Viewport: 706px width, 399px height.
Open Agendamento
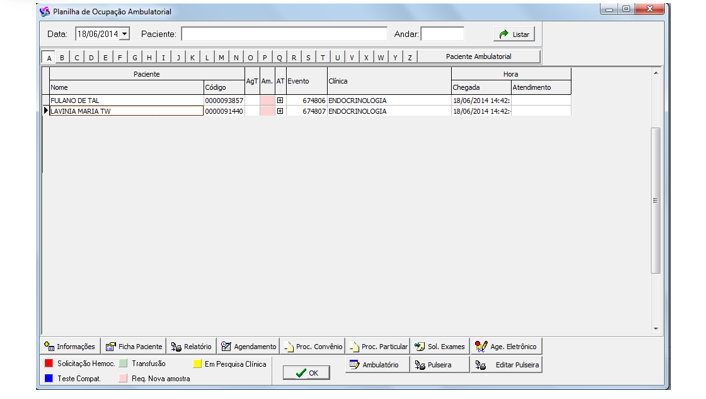[x=249, y=346]
